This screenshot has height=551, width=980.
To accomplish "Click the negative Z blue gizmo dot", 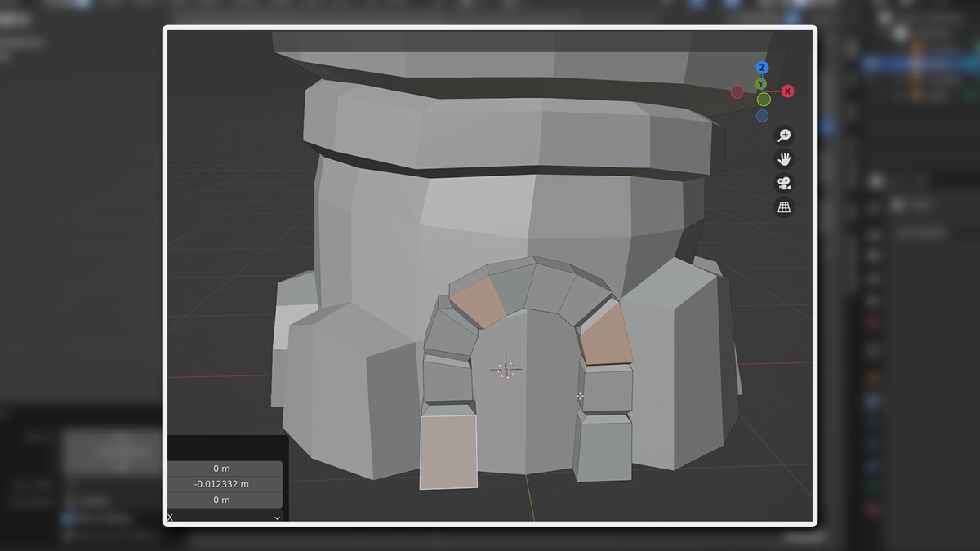I will pos(762,115).
